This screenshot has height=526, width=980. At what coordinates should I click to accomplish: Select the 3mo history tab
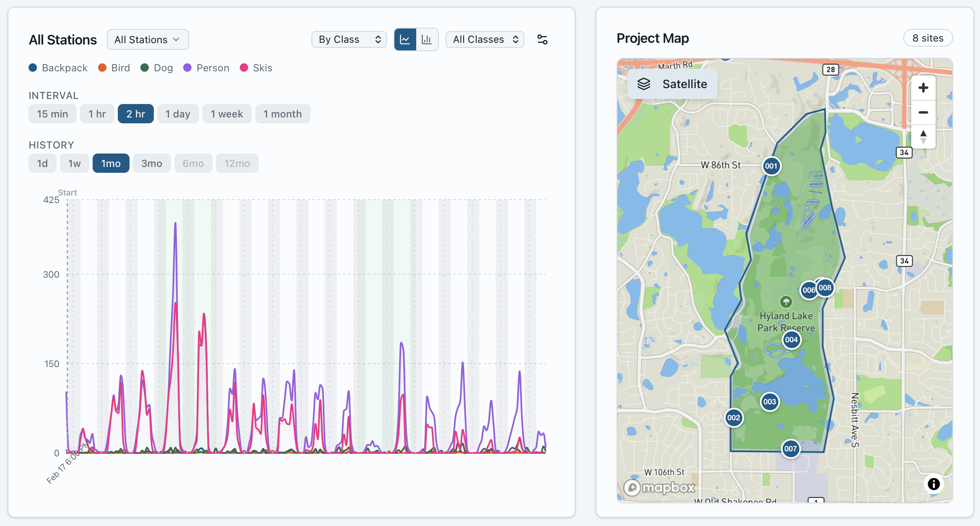click(x=151, y=163)
